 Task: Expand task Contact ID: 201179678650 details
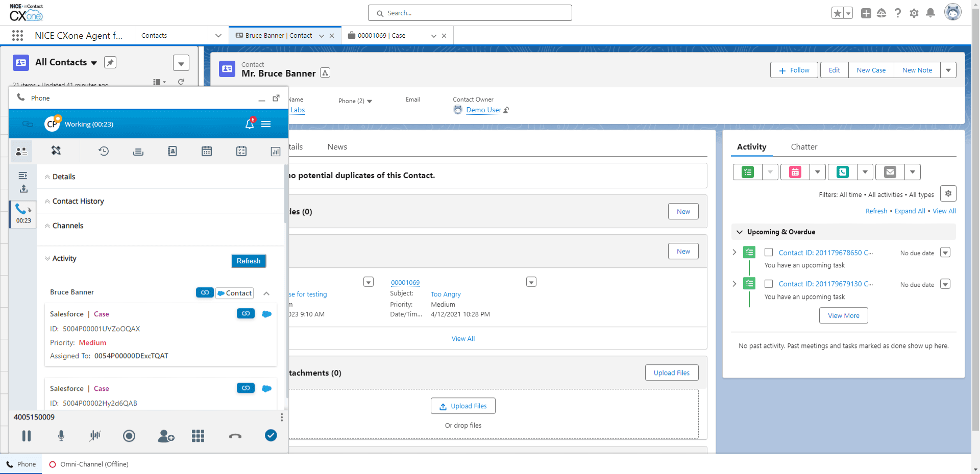(x=734, y=252)
